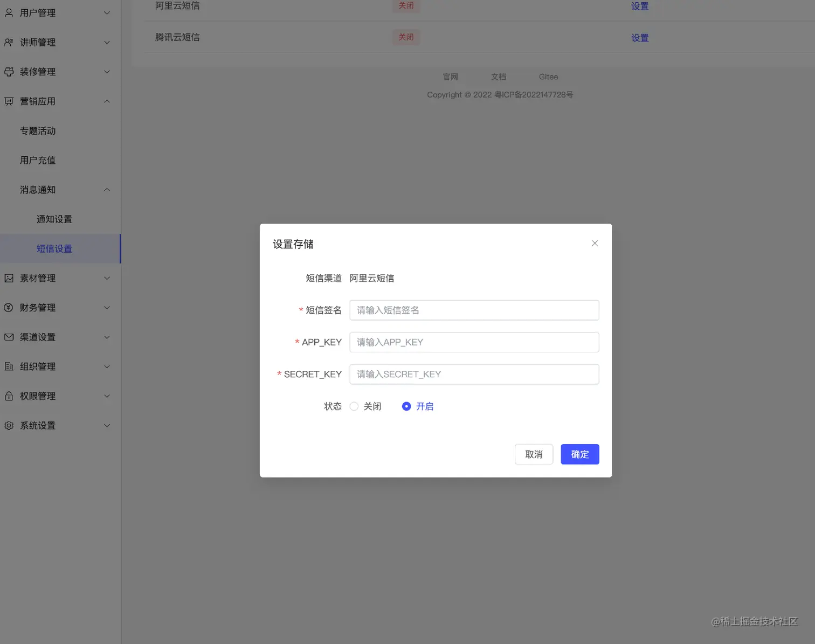Click the 系统设置 gear icon
The width and height of the screenshot is (815, 644).
click(9, 425)
